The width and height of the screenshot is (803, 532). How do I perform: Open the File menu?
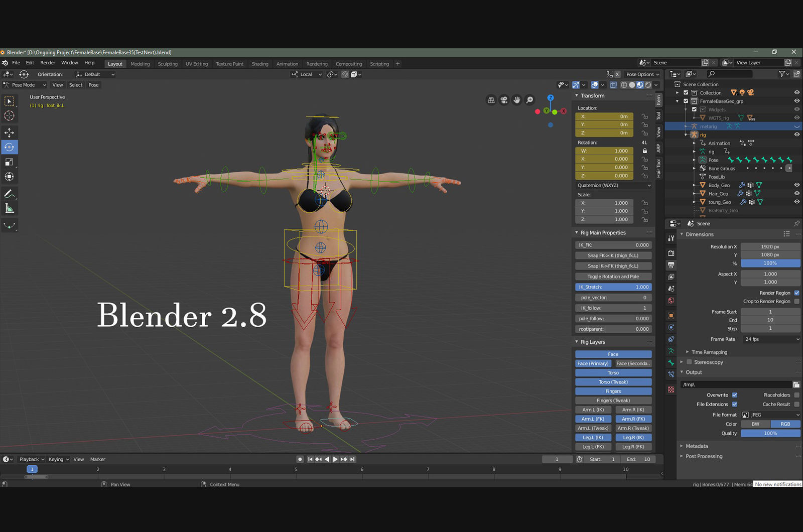coord(16,63)
